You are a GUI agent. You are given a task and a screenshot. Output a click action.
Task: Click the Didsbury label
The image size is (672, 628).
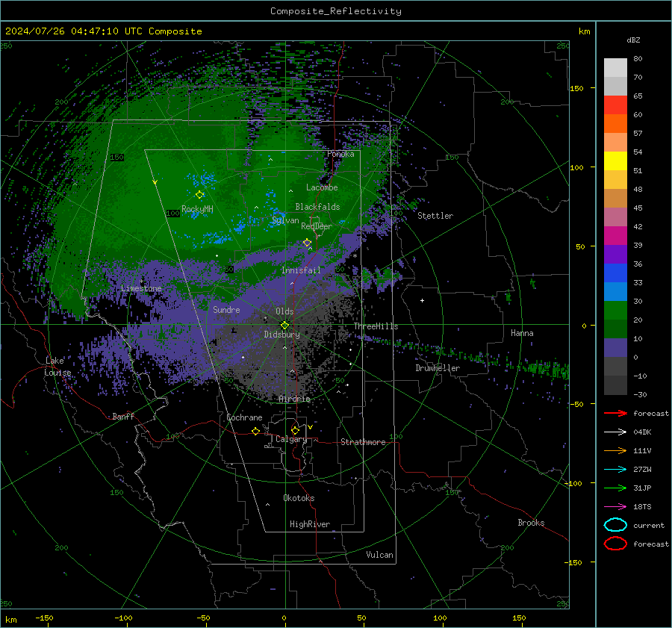point(281,335)
